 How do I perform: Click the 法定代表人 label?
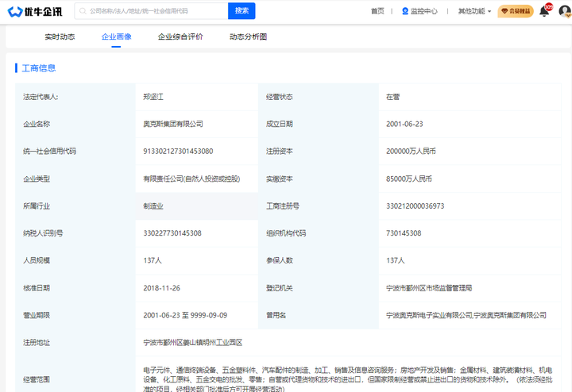(x=41, y=97)
